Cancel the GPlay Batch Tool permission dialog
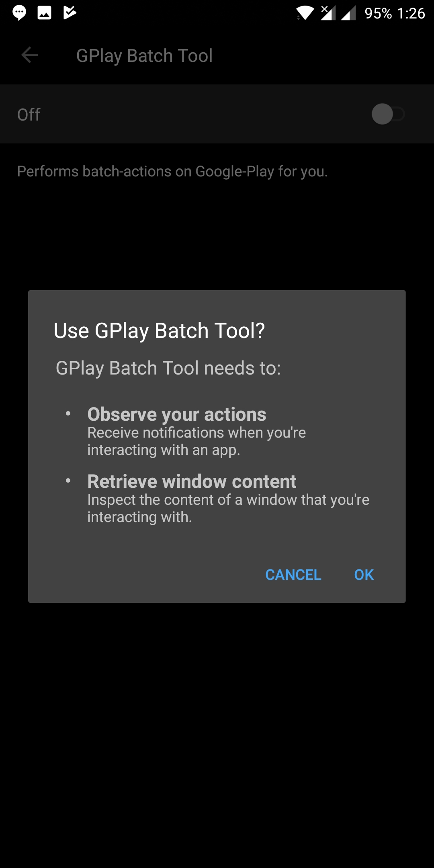Viewport: 434px width, 868px height. [293, 575]
